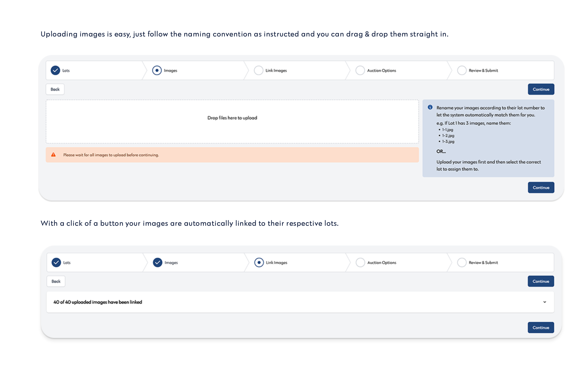Select the Auction Options step circle in the lower stepper
588x371 pixels.
(x=360, y=262)
